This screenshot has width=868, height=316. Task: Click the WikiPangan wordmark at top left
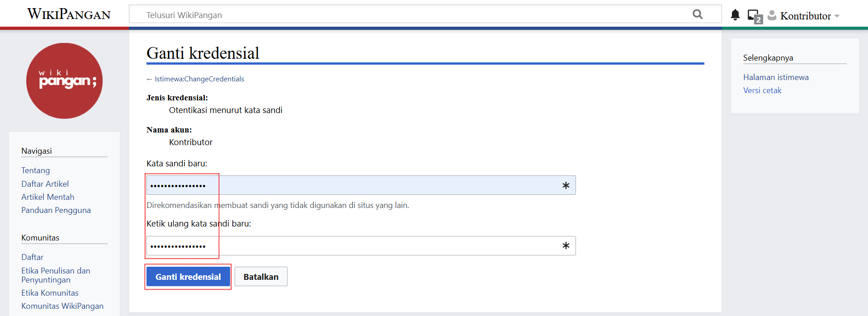[69, 14]
